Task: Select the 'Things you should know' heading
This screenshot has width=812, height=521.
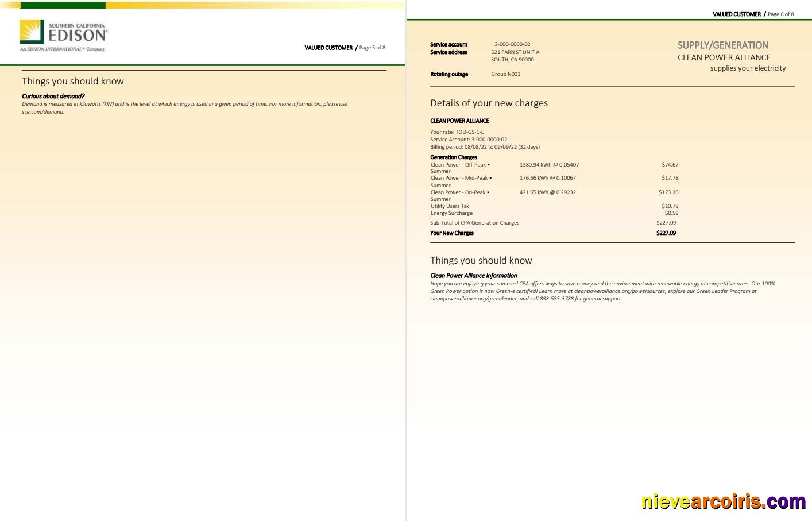Action: tap(481, 260)
